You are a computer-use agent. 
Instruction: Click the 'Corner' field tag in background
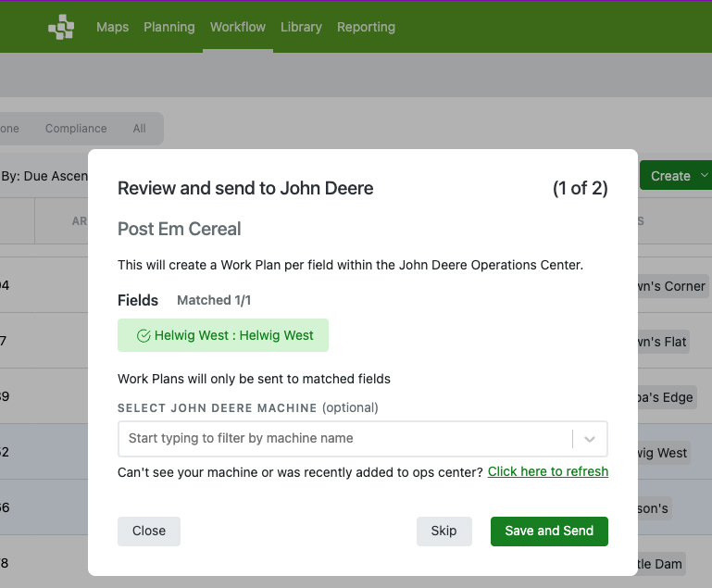tap(672, 286)
